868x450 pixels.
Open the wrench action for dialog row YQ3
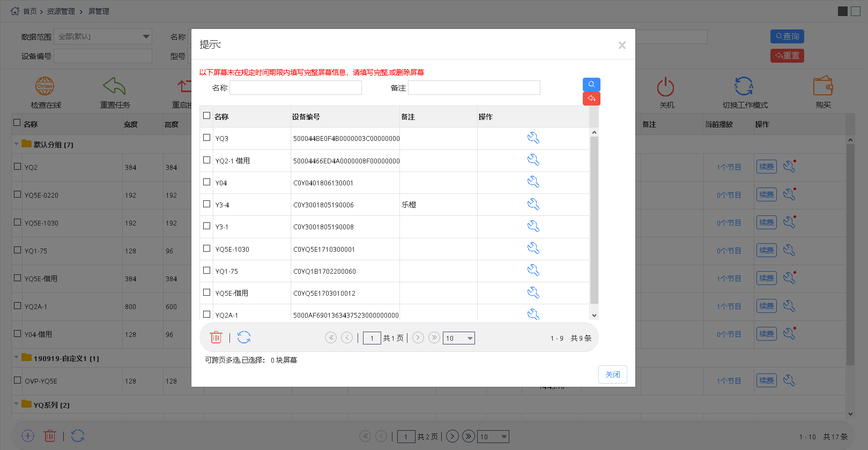[x=533, y=138]
